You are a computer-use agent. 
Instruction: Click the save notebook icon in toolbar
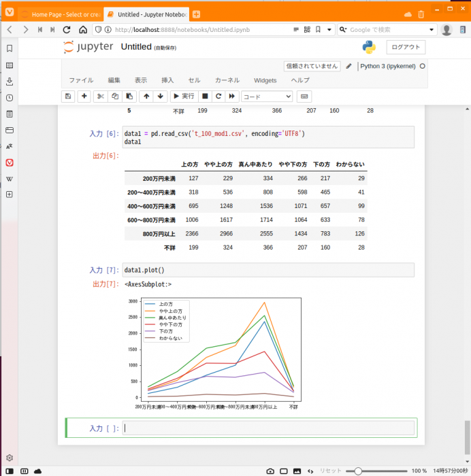(x=68, y=97)
